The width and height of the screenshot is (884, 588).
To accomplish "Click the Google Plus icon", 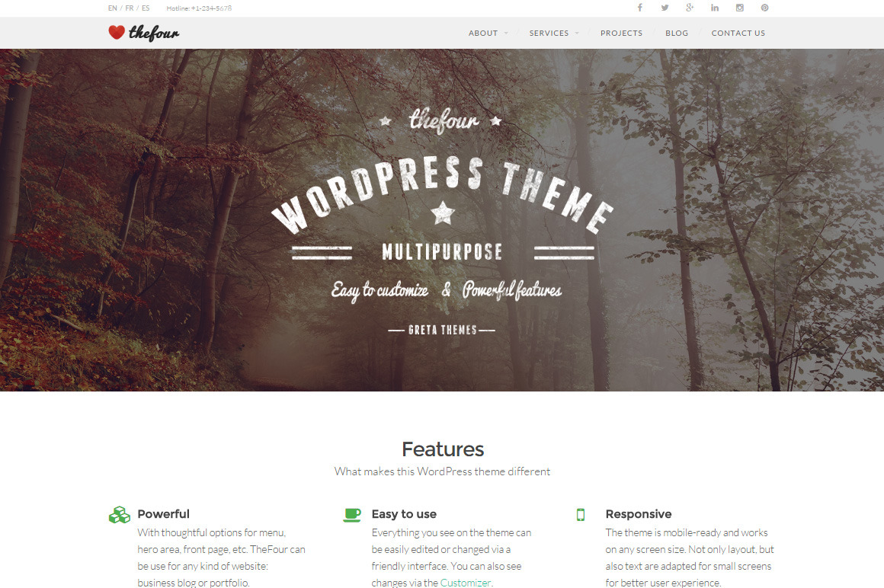I will (690, 8).
